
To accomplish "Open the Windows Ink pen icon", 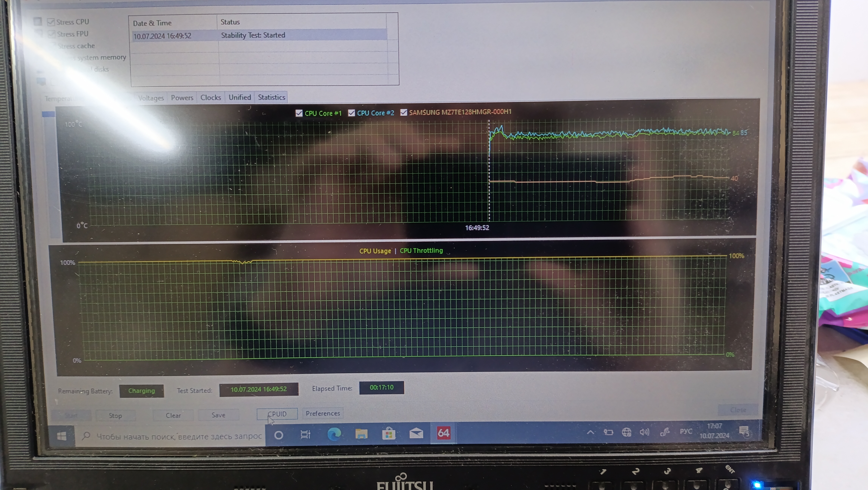I will (665, 432).
